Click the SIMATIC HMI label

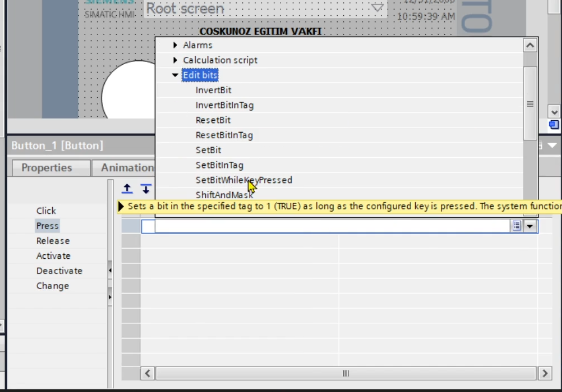coord(110,15)
